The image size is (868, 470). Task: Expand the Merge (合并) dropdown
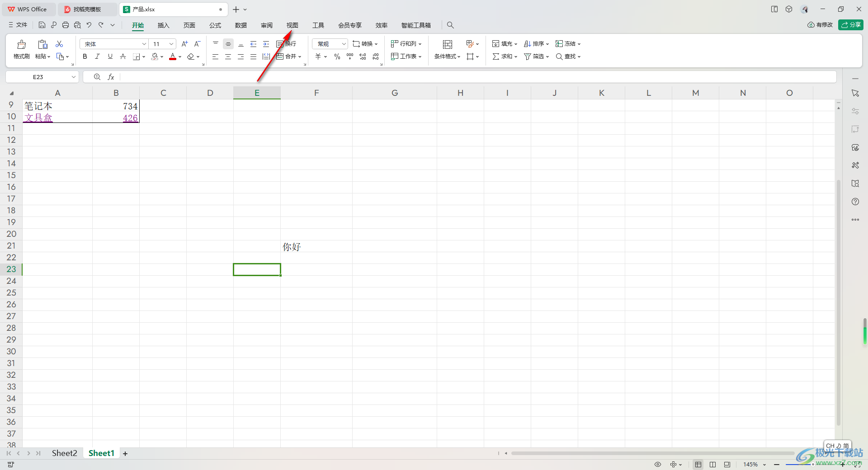300,57
